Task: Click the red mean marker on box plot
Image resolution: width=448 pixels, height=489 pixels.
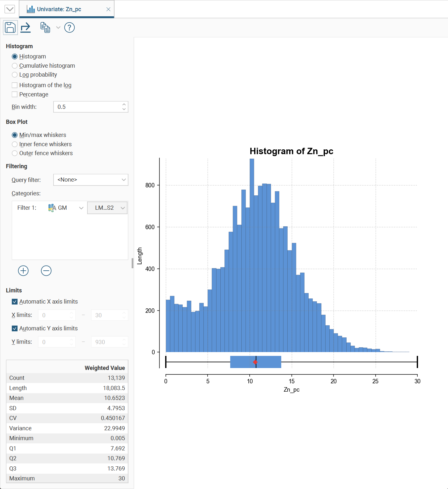Action: [255, 362]
